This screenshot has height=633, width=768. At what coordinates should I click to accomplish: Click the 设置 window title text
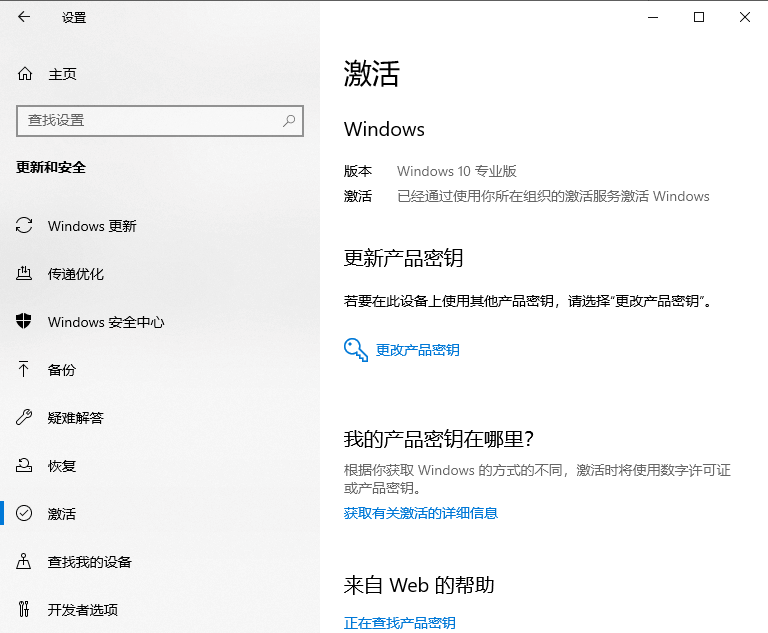pos(74,18)
